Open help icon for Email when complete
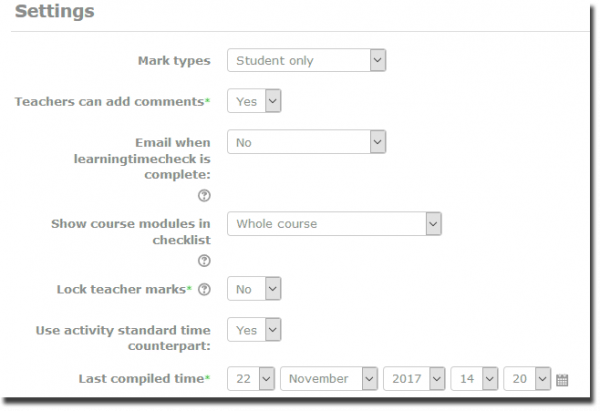 coord(204,196)
